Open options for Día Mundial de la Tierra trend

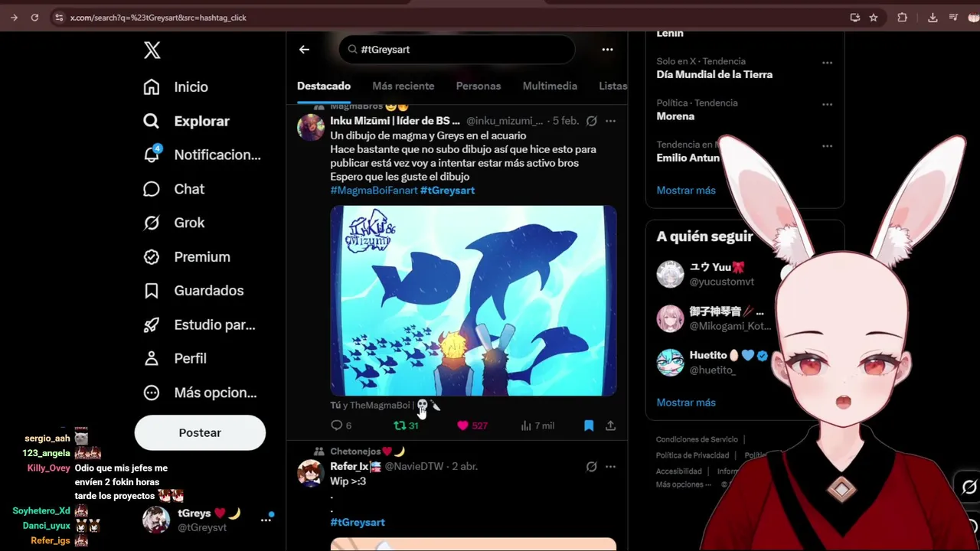(x=827, y=63)
